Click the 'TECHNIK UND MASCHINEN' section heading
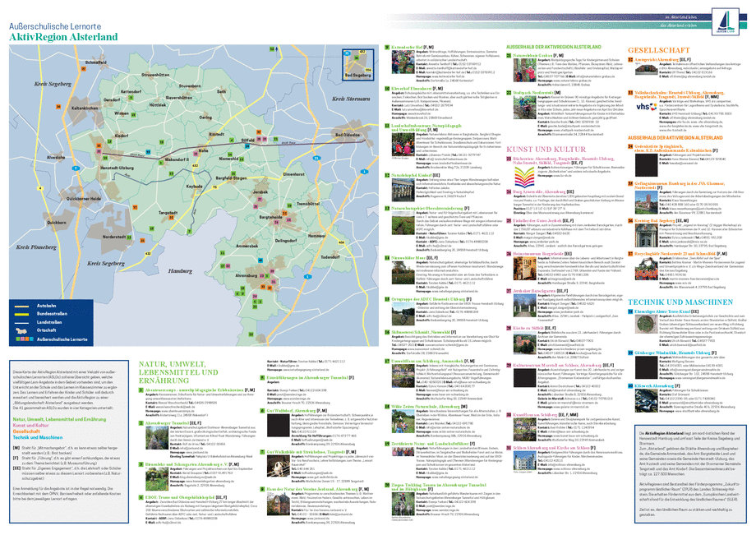This screenshot has height=535, width=756. [x=680, y=302]
